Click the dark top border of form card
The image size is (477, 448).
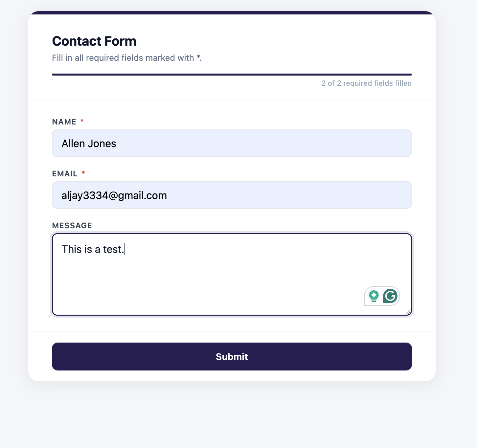(232, 13)
